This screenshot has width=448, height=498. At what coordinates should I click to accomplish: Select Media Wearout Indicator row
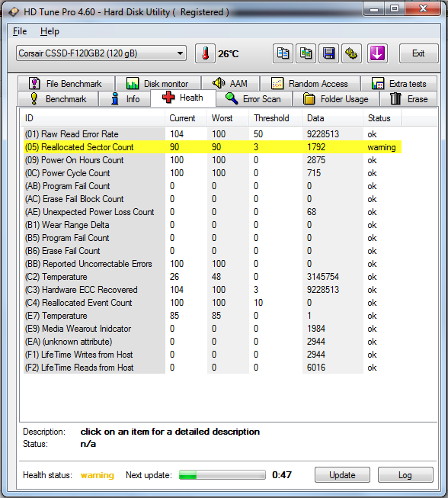(x=213, y=329)
